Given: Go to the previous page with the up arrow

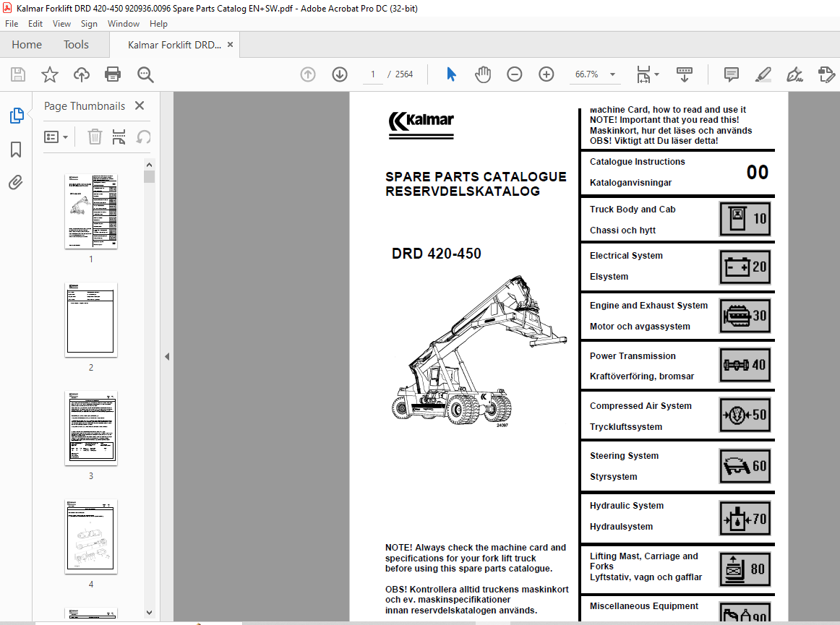Looking at the screenshot, I should click(308, 74).
